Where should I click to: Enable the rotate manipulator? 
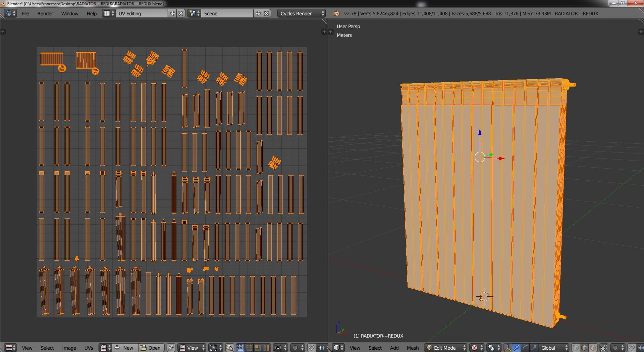(x=525, y=348)
